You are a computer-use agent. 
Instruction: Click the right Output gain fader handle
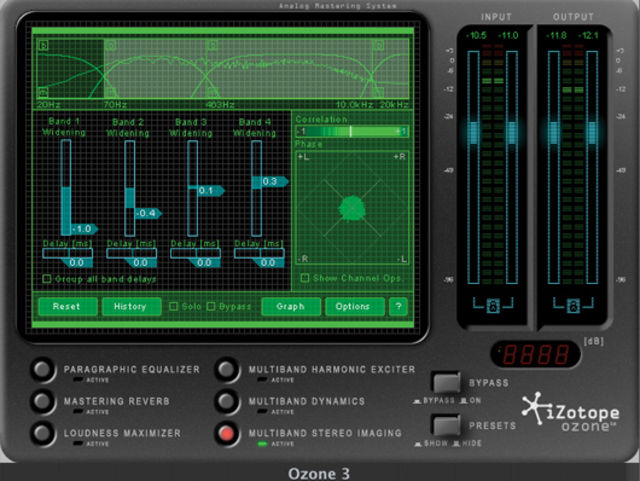(x=592, y=132)
